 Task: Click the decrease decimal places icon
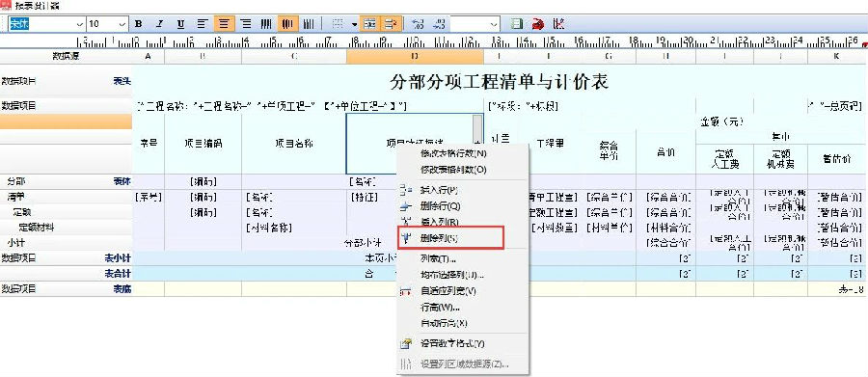[440, 24]
